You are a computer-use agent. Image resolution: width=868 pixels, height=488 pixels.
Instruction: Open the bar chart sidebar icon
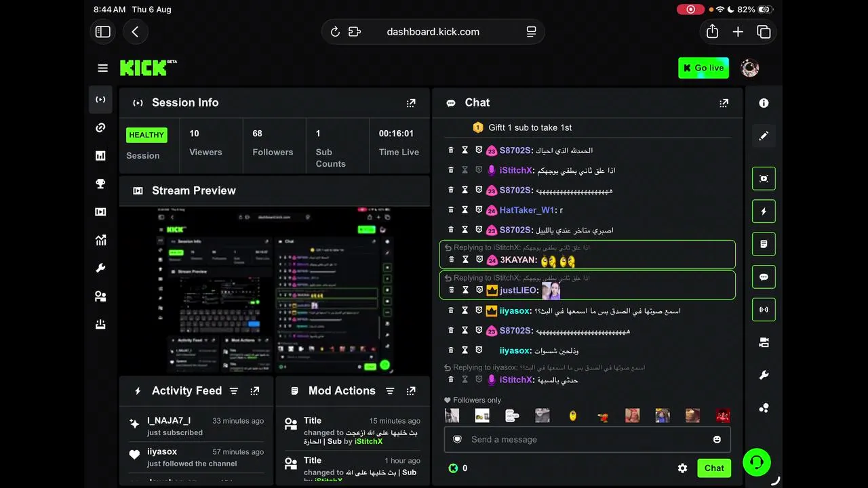tap(100, 156)
